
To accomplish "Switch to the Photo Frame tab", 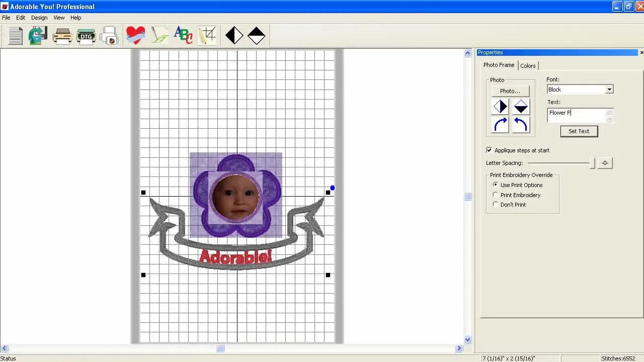I will pyautogui.click(x=498, y=65).
